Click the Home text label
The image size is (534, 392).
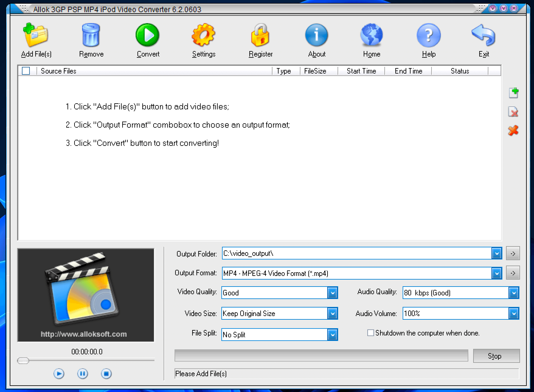372,54
